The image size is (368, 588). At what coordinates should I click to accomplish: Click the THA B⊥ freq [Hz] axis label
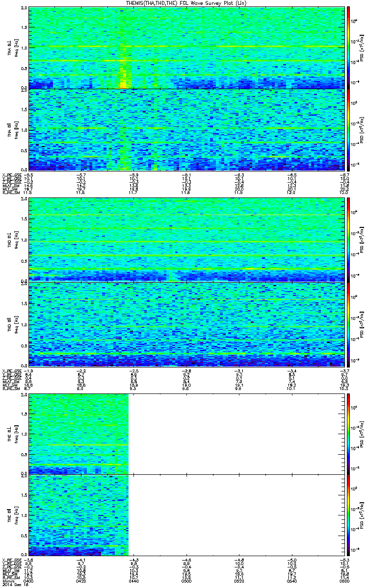[13, 48]
